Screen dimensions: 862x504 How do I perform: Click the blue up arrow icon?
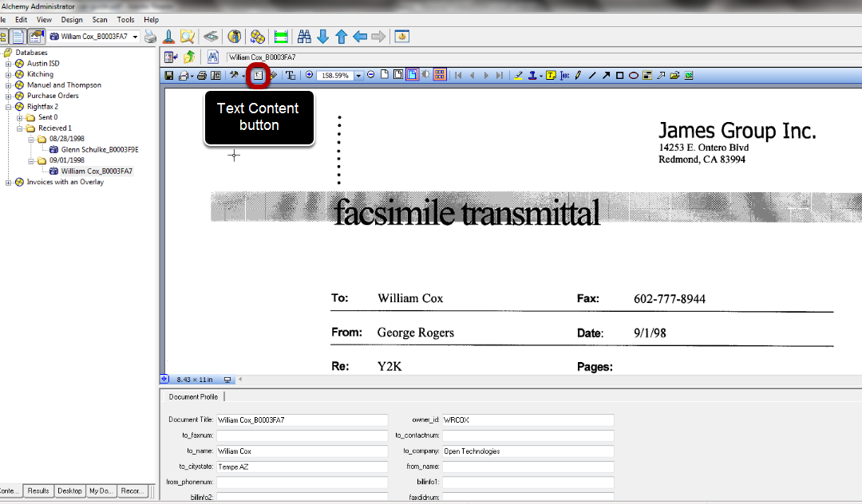coord(342,37)
